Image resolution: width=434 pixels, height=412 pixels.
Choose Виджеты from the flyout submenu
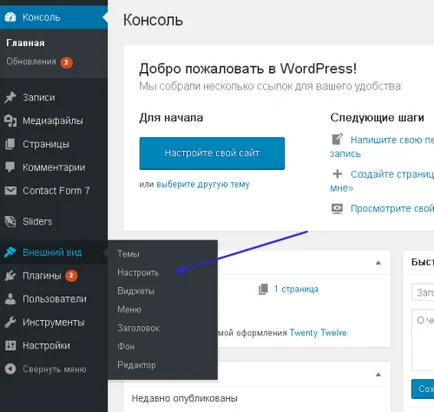click(136, 291)
